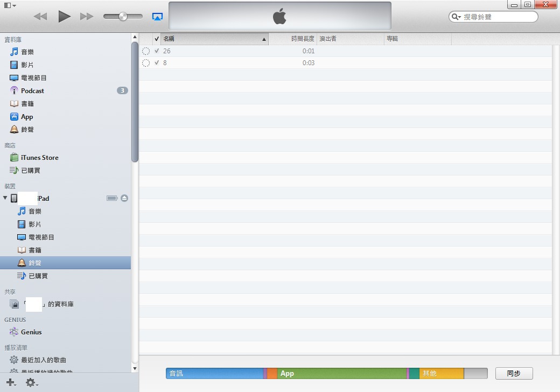Screen dimensions: 560x392
Task: Click the gray free-space capacity segment
Action: click(475, 374)
